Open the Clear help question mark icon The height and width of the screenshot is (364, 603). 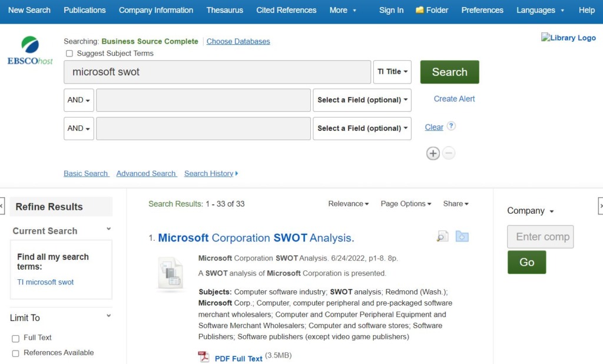pos(451,126)
